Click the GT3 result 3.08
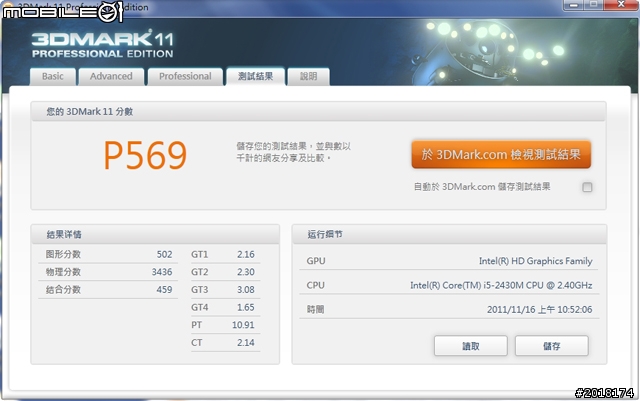 [246, 290]
